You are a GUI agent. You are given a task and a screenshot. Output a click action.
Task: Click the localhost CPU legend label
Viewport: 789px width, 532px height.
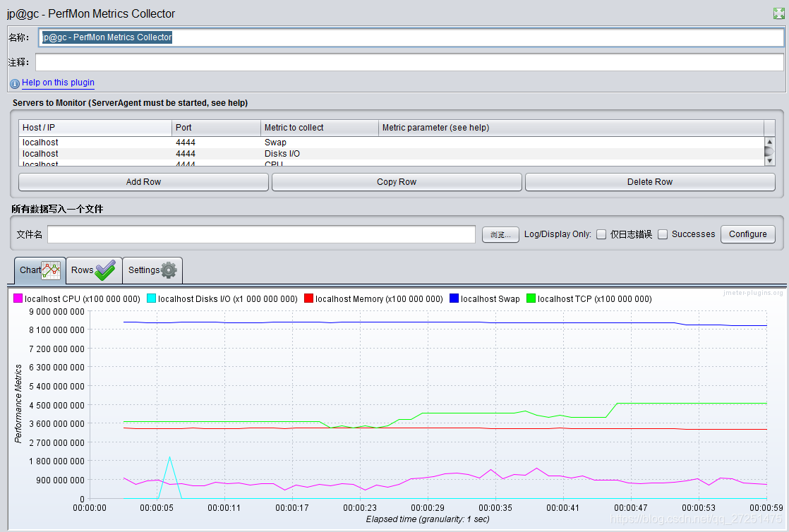(x=83, y=299)
